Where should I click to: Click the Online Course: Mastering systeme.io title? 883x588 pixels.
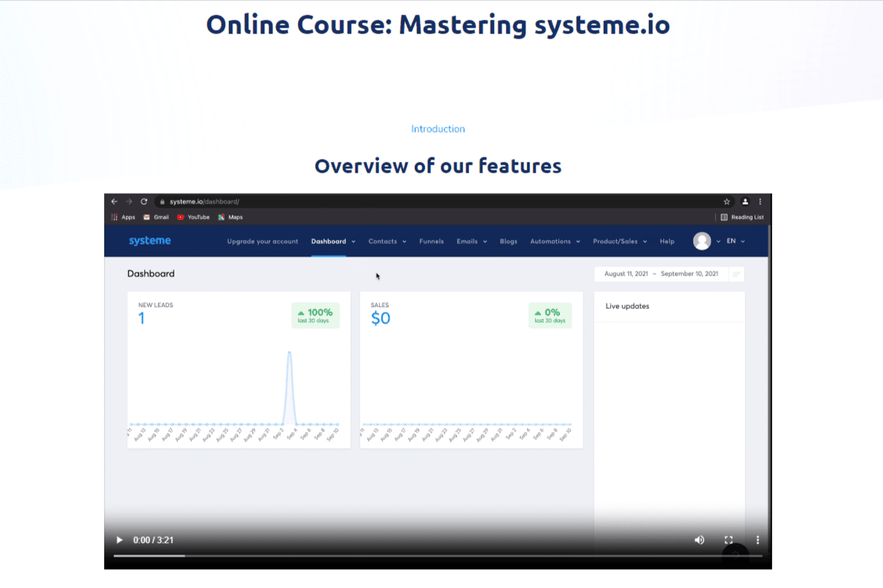pyautogui.click(x=437, y=24)
